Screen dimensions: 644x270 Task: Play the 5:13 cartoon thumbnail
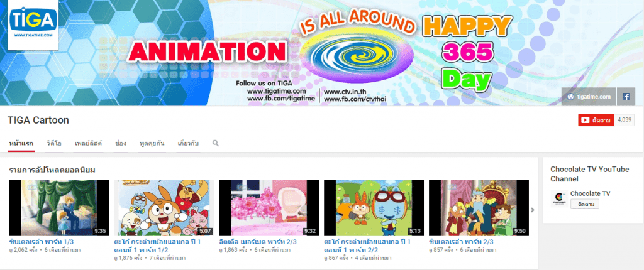coord(374,208)
